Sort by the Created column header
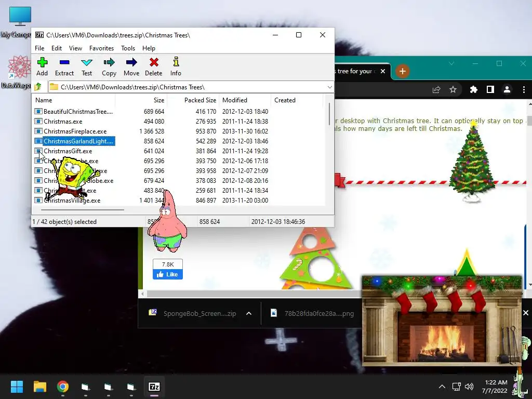 coord(297,100)
